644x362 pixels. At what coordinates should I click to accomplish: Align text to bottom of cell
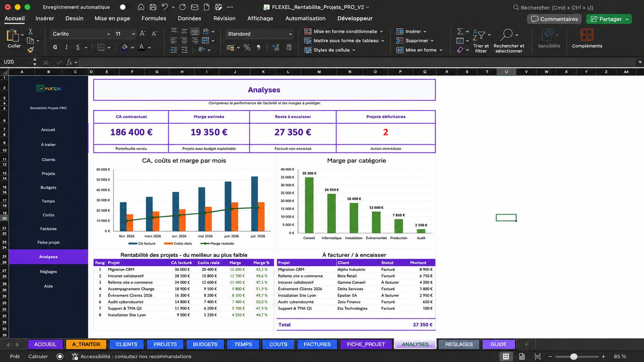point(195,31)
